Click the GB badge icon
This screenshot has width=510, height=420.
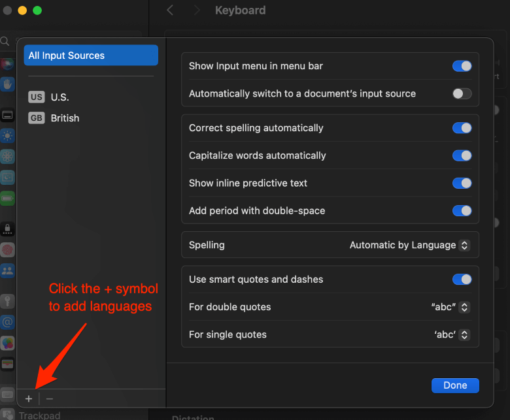coord(37,118)
